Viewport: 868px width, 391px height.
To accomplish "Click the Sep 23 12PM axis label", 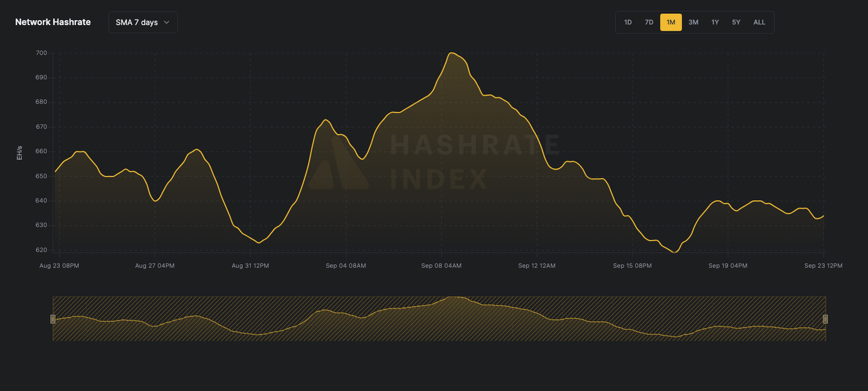I will 823,265.
